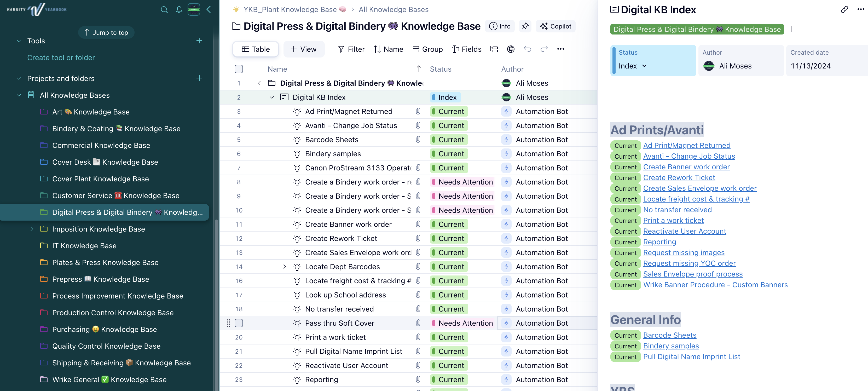Click the attachment paperclip on Barcode Sheets row
Image resolution: width=868 pixels, height=391 pixels.
click(x=418, y=140)
